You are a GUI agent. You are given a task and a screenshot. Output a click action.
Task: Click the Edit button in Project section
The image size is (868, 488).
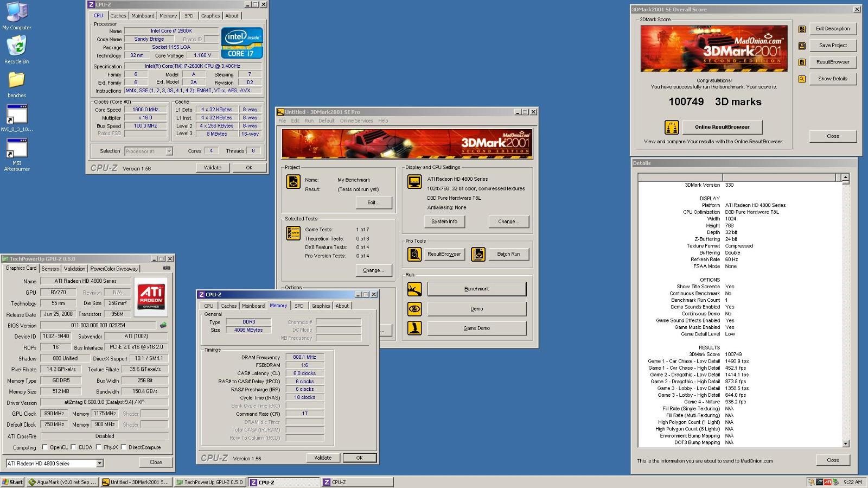(373, 202)
